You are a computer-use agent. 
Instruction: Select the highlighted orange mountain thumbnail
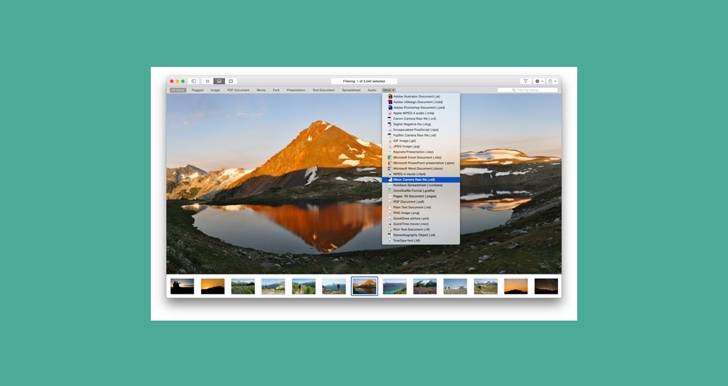364,286
